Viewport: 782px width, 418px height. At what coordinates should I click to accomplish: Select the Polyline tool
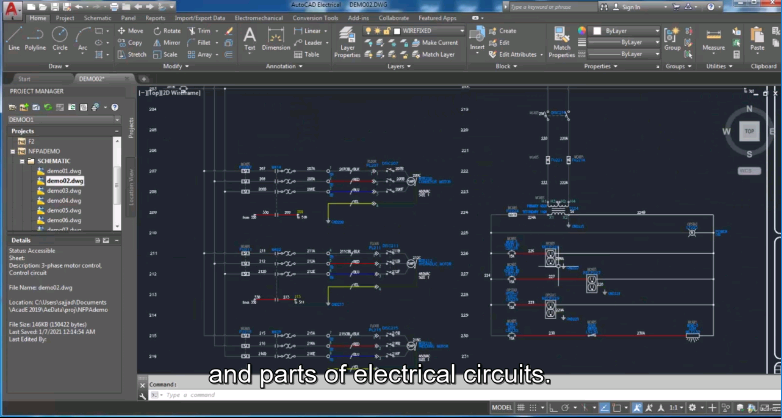pos(35,38)
